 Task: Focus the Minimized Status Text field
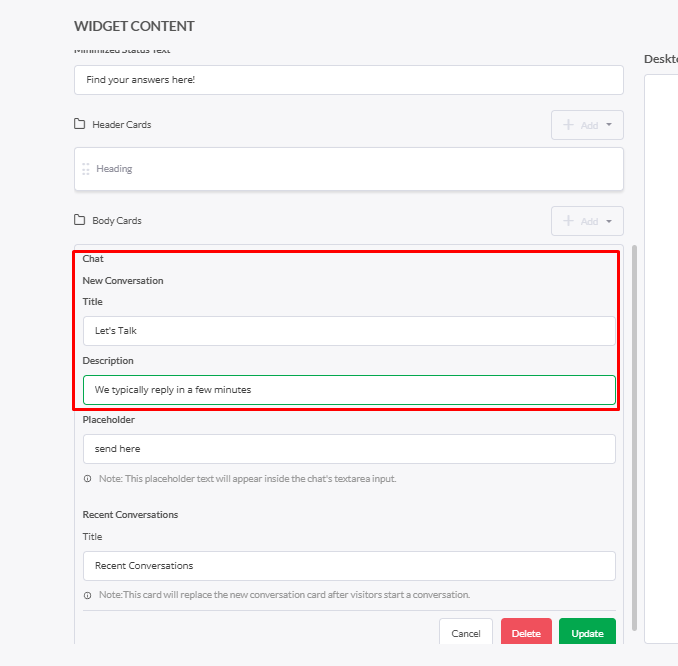[349, 80]
